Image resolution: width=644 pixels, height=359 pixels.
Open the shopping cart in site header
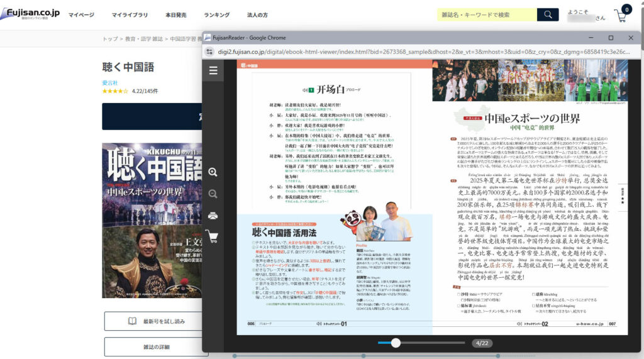tap(621, 16)
